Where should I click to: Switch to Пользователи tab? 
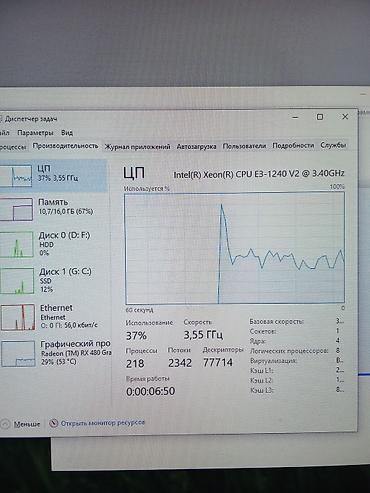(244, 146)
